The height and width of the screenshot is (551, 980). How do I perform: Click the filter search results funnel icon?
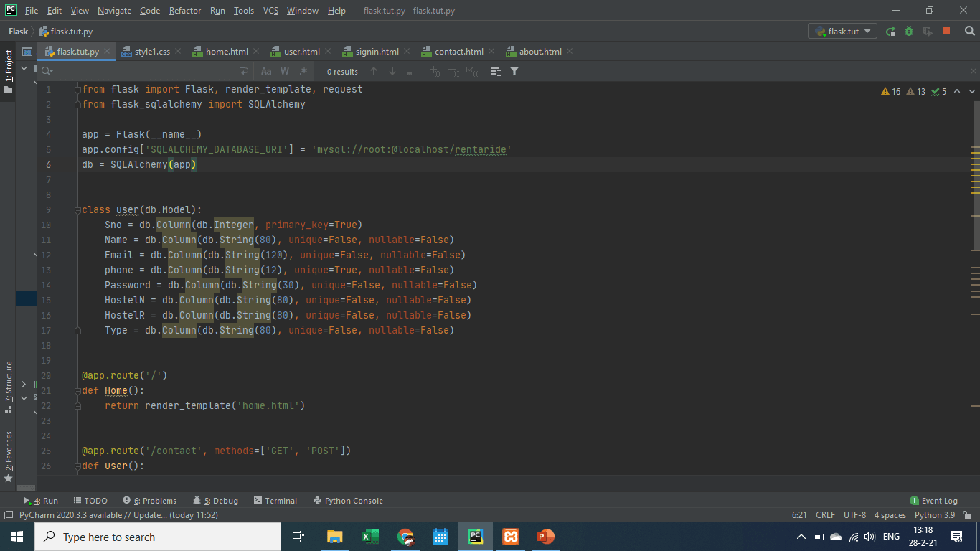514,71
